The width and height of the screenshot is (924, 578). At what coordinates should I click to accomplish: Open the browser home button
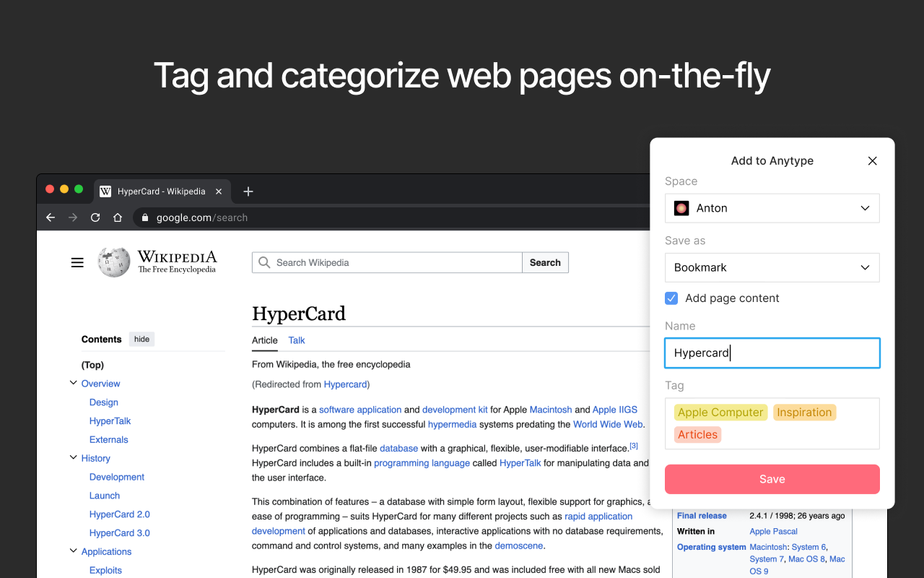pyautogui.click(x=117, y=217)
